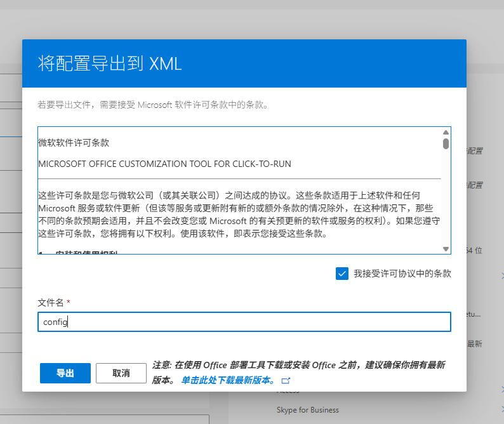Click the blue 导出 export button
Screen dimensions: 504x424
tap(65, 373)
